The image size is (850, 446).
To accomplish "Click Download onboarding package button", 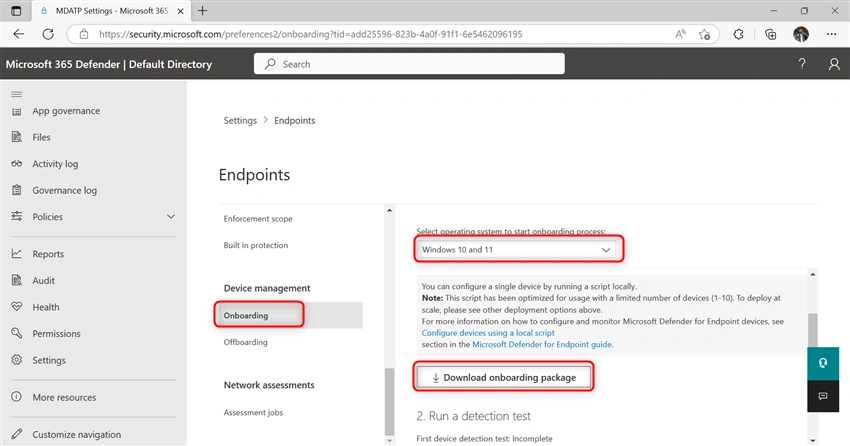I will pos(504,378).
